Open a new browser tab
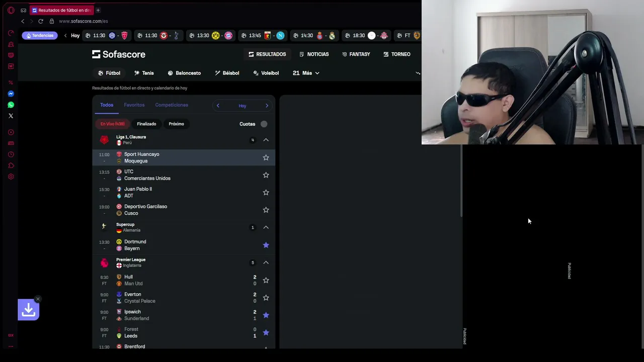The height and width of the screenshot is (362, 644). click(98, 10)
